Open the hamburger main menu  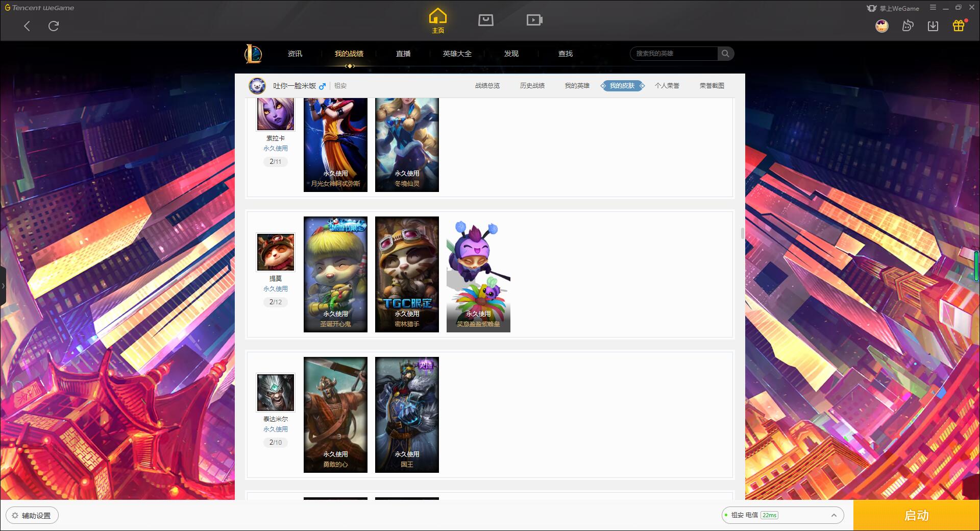(933, 8)
